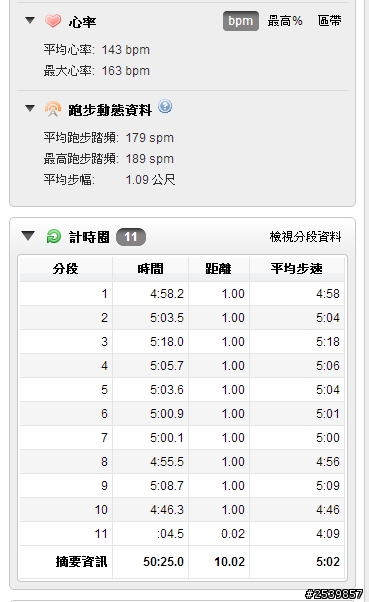This screenshot has width=369, height=602.
Task: Click the red heart rate icon
Action: (53, 21)
